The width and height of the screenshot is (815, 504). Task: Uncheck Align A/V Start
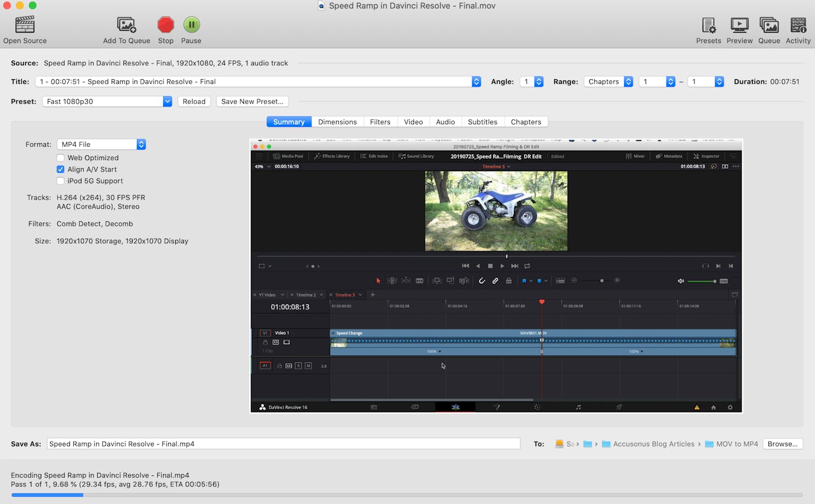click(61, 169)
